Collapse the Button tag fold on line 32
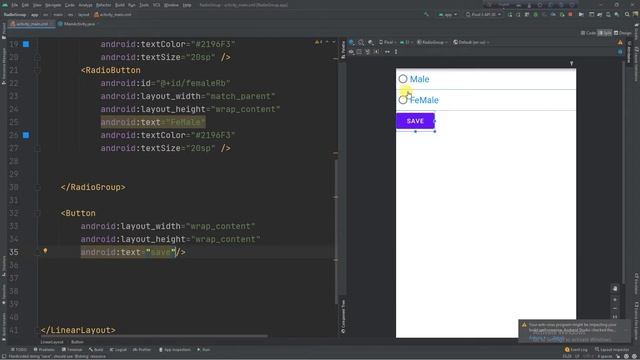 pyautogui.click(x=37, y=213)
